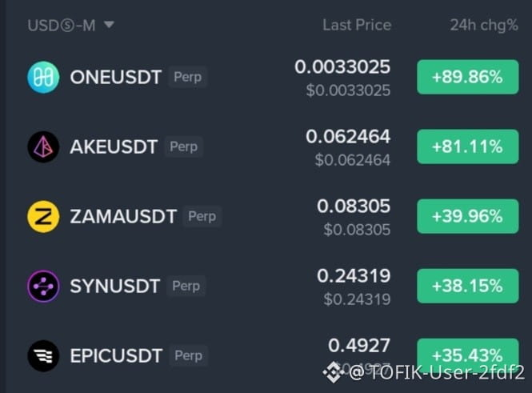Viewport: 532px width, 393px height.
Task: Click the ONE coin logo icon
Action: (x=43, y=77)
